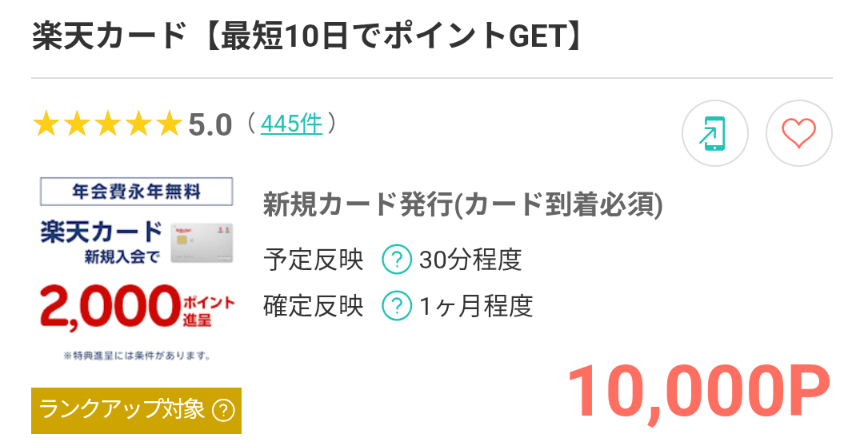
Task: Click the fifth yellow rating star
Action: click(168, 125)
